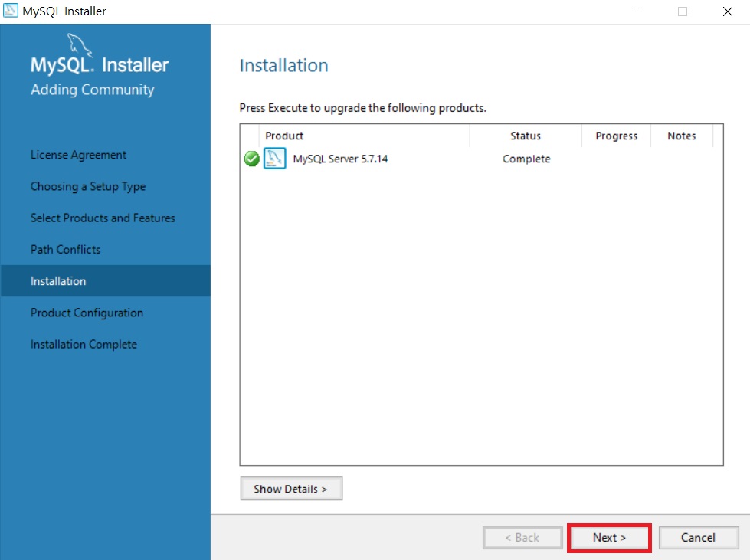Click the Progress column header
The image size is (750, 560).
[x=616, y=136]
